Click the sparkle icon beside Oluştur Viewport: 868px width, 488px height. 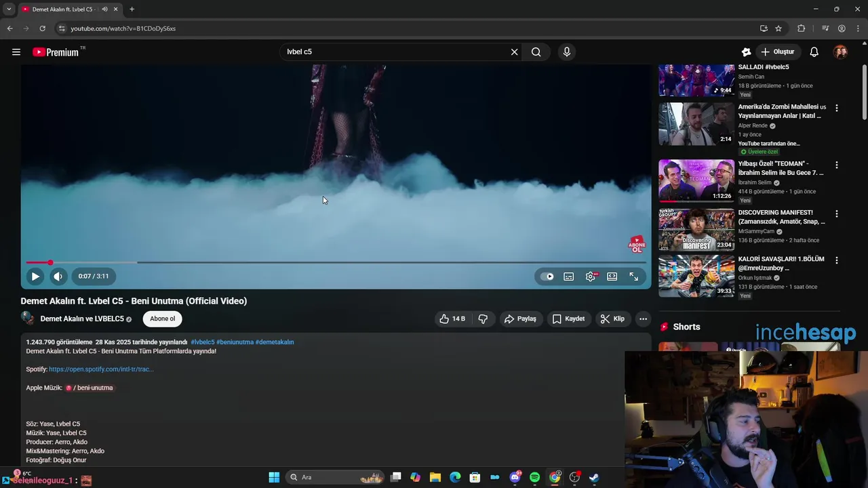tap(746, 52)
